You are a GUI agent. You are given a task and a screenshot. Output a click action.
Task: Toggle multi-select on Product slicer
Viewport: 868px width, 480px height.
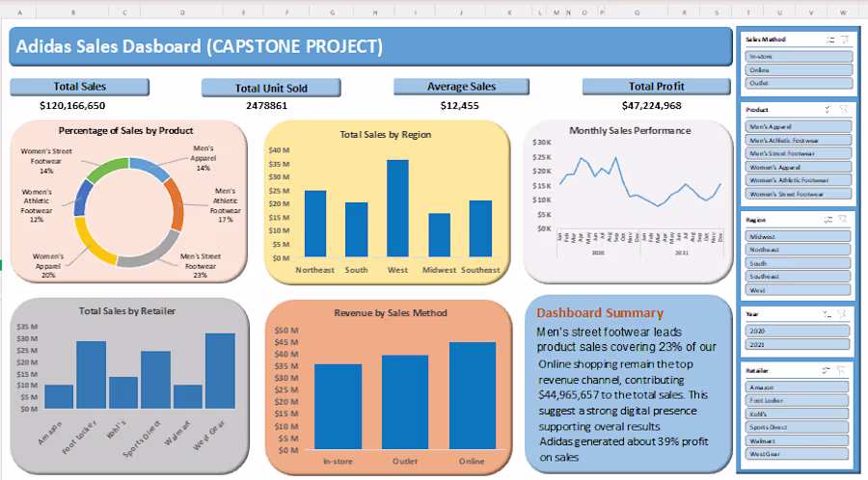point(827,110)
